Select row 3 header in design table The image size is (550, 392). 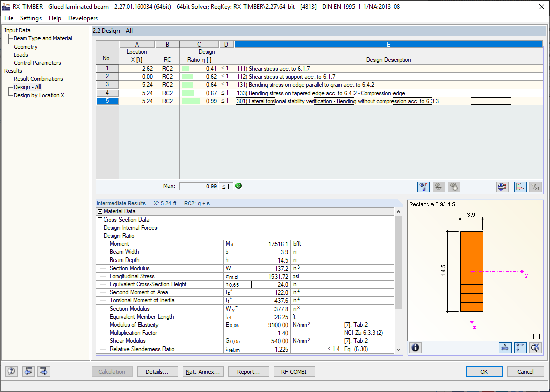pyautogui.click(x=107, y=85)
